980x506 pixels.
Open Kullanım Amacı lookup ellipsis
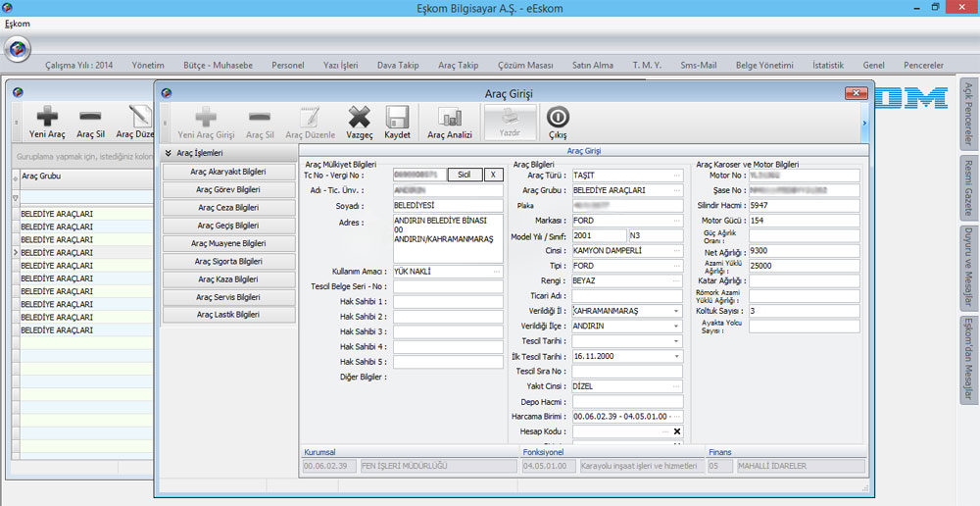click(497, 272)
